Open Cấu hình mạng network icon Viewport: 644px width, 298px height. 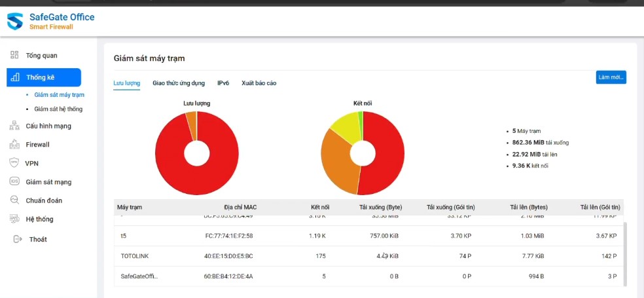(x=14, y=126)
